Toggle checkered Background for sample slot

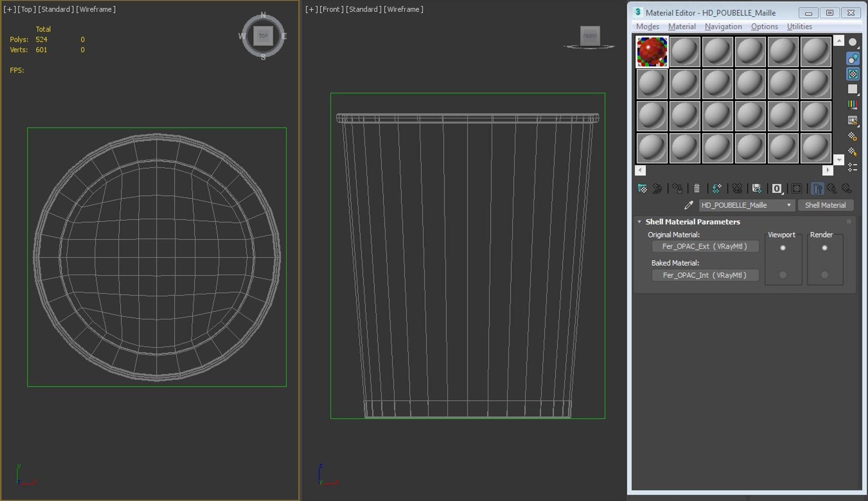pos(853,74)
